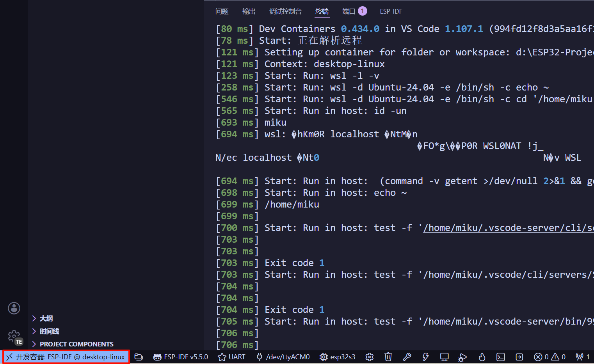Choose the esp32s3 target chip
594x364 pixels.
click(338, 357)
